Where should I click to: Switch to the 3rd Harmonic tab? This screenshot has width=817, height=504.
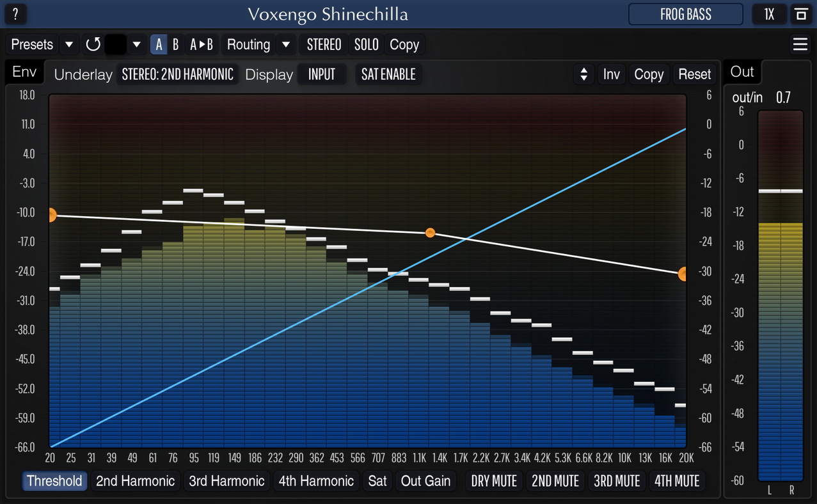[226, 481]
